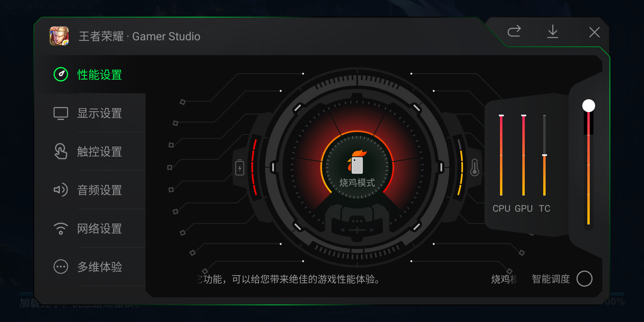Click the 烧鸡模式 mode label
The height and width of the screenshot is (322, 644).
(x=357, y=182)
